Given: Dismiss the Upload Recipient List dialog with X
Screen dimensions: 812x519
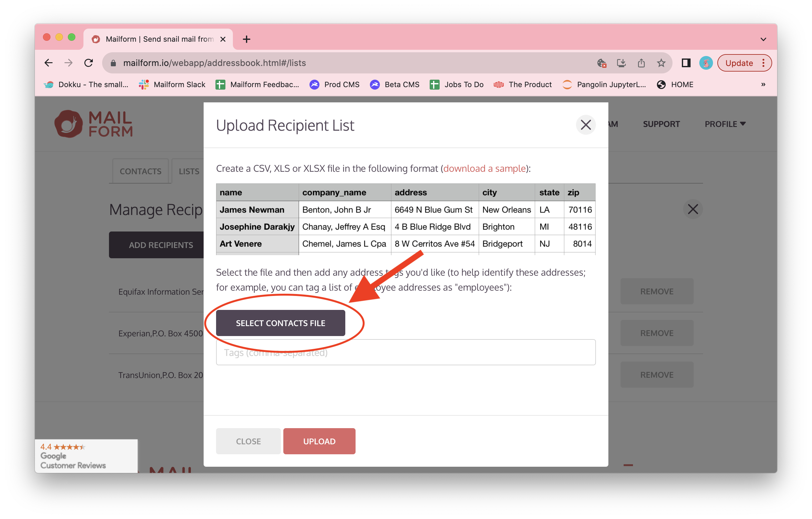Looking at the screenshot, I should click(585, 125).
